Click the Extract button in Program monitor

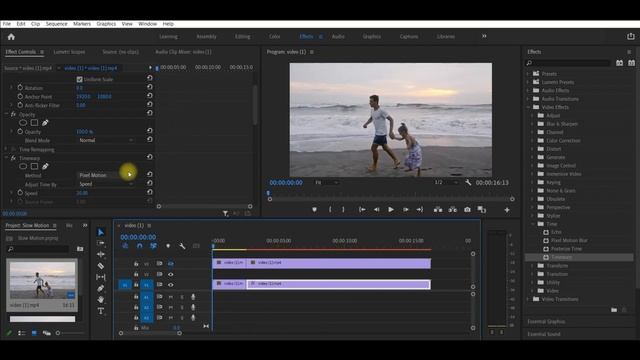tap(453, 209)
